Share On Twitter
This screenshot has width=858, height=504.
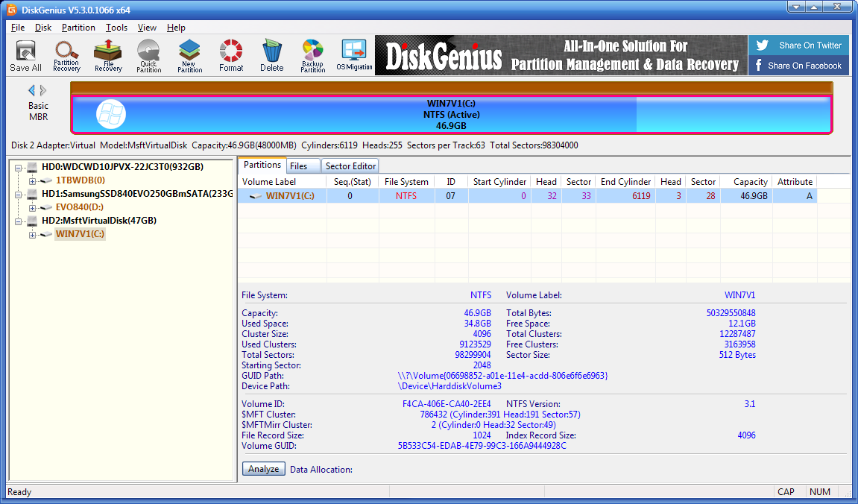(798, 45)
